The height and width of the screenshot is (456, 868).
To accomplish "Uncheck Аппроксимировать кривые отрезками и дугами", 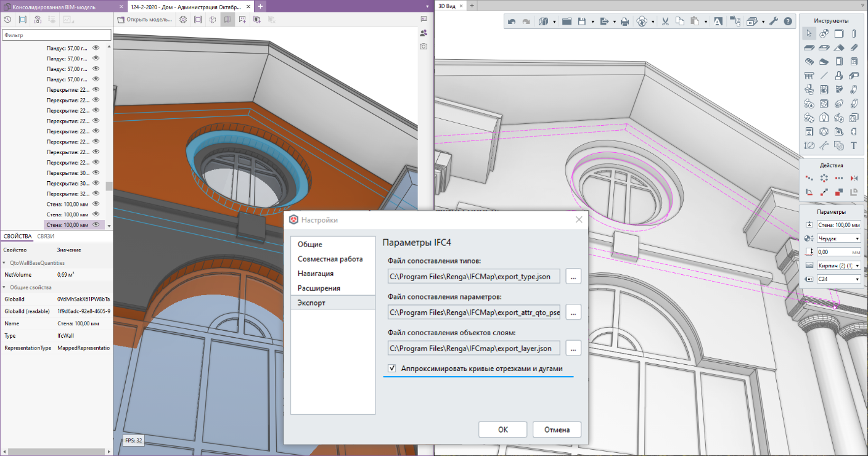I will coord(391,368).
